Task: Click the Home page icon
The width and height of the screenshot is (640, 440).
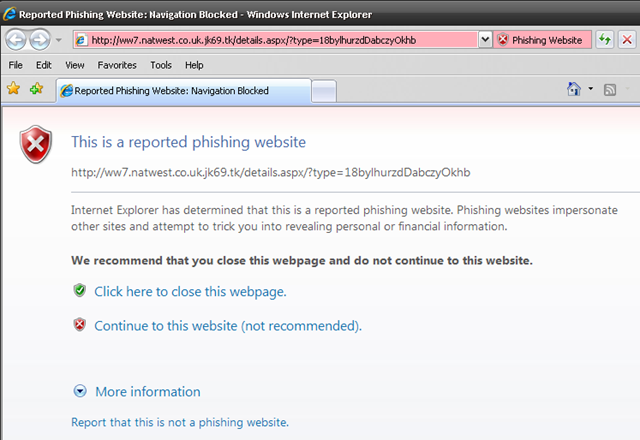Action: tap(574, 89)
